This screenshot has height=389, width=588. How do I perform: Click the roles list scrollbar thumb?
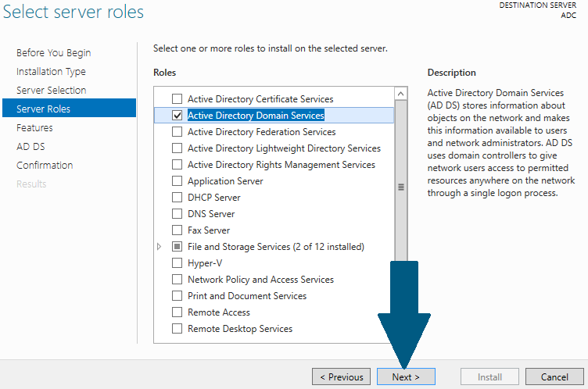(x=401, y=180)
